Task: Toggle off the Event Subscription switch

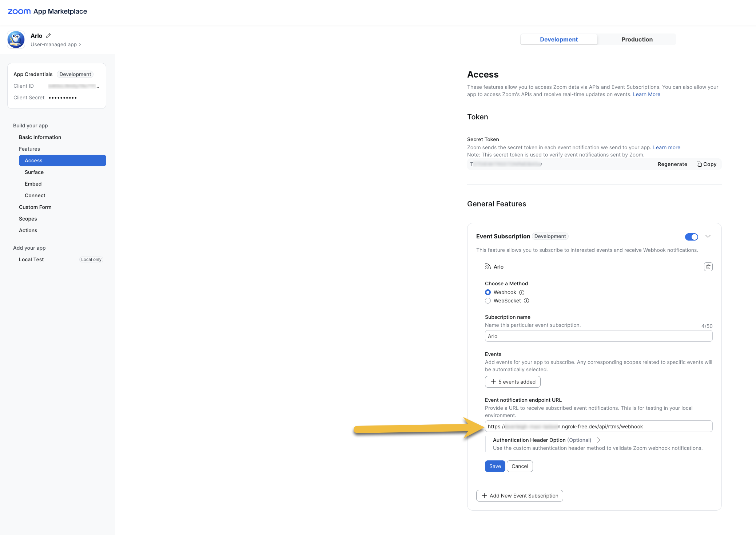Action: point(691,237)
